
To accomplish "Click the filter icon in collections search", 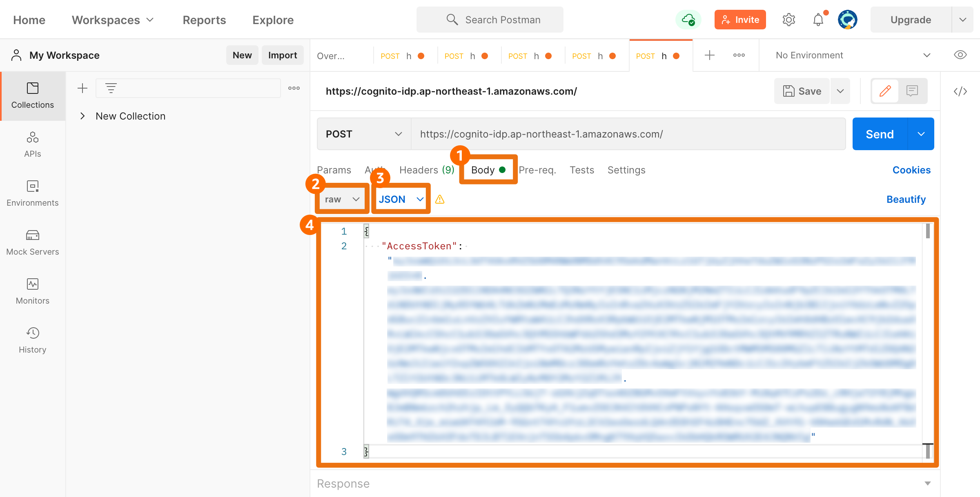I will [x=111, y=88].
